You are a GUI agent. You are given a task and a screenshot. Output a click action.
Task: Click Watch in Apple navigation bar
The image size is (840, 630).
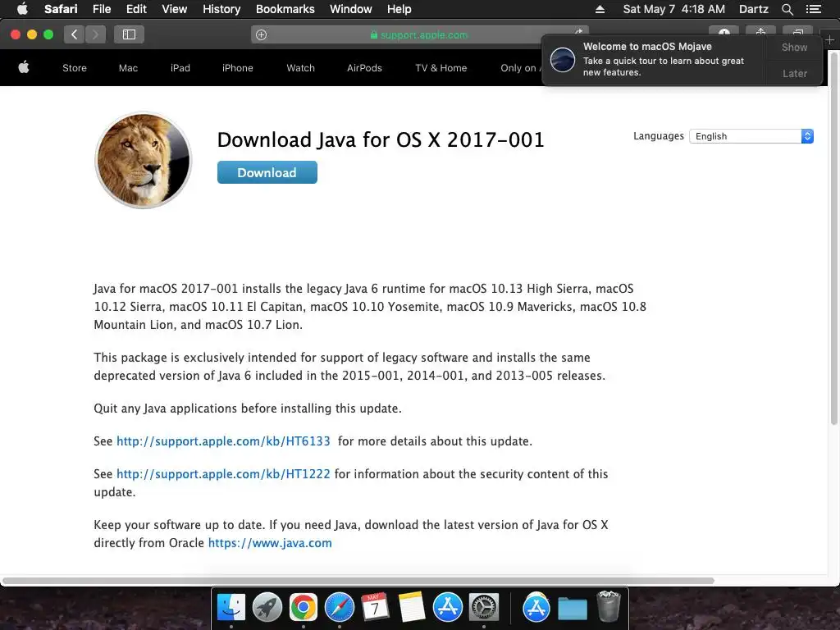point(300,68)
